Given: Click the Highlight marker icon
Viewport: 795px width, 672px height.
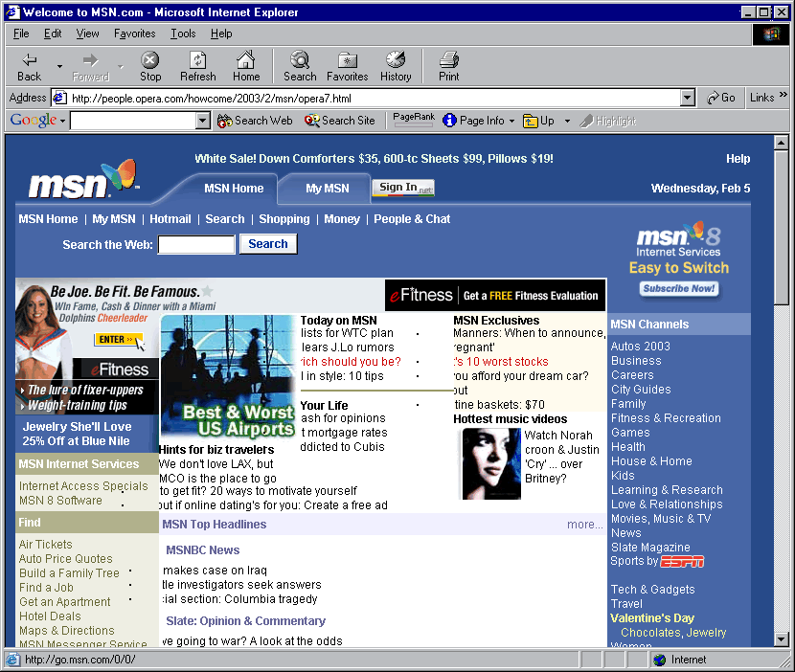Looking at the screenshot, I should click(x=586, y=122).
